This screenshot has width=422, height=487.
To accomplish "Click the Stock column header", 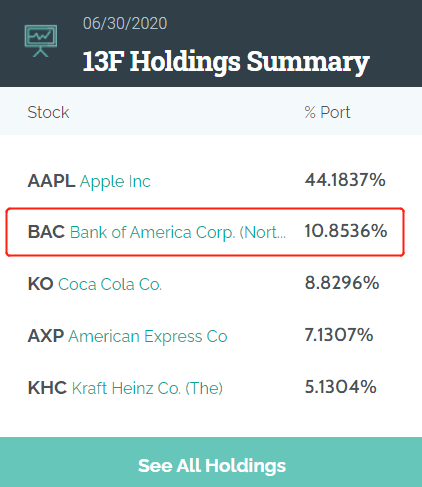I will (x=48, y=112).
